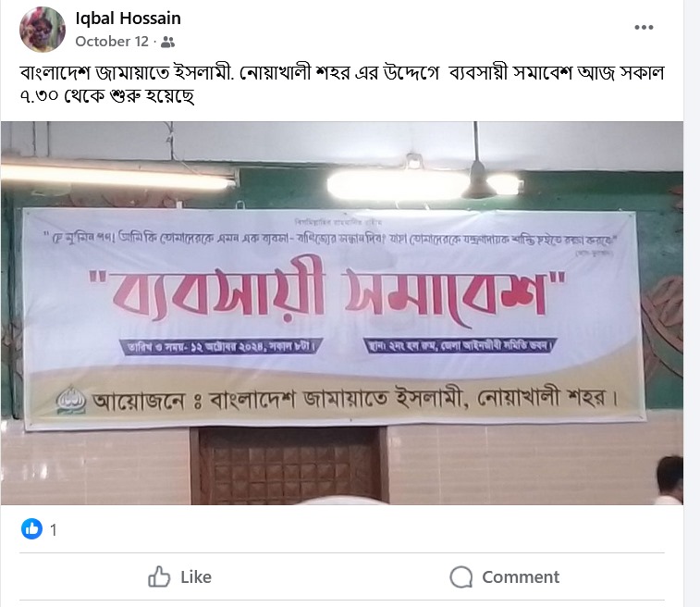The image size is (700, 607).
Task: Open Iqbal Hossain's profile picture
Action: point(43,30)
